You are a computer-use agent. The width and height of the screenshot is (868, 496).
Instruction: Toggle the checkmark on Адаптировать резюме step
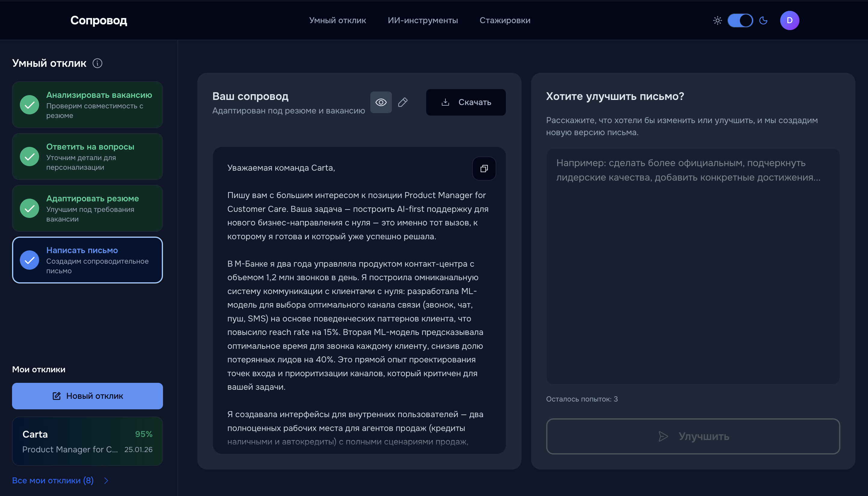tap(29, 209)
